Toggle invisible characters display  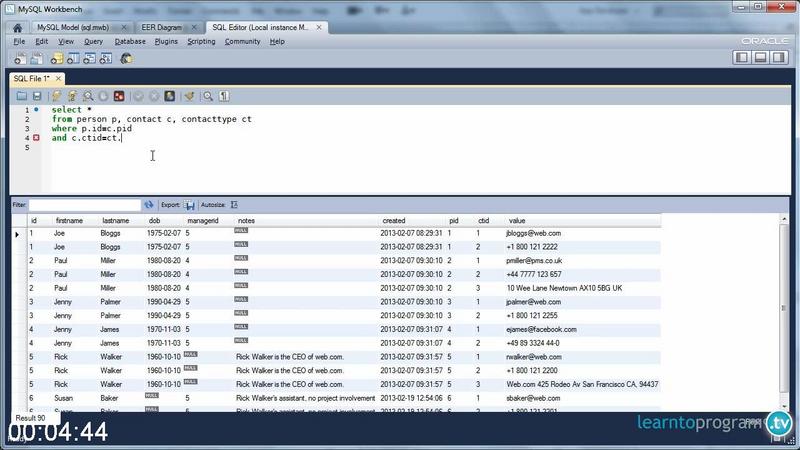click(224, 96)
